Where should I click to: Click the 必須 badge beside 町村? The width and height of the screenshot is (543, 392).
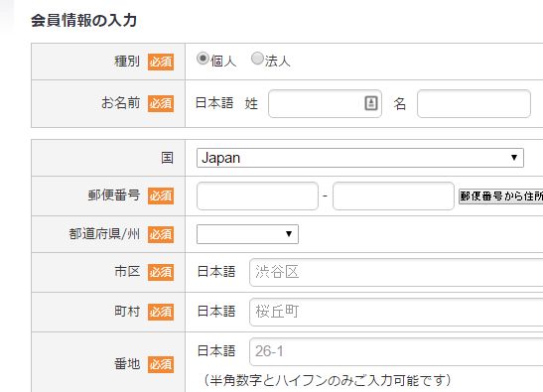point(161,312)
